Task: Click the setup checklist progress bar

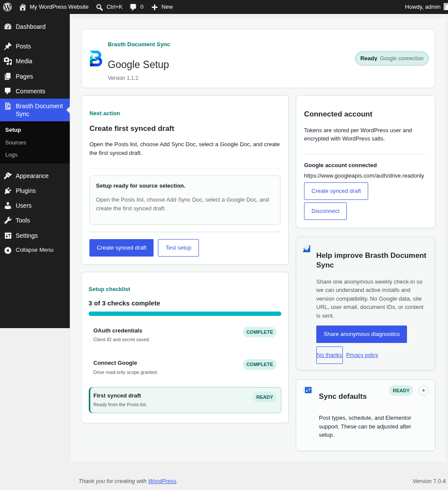Action: pyautogui.click(x=185, y=314)
